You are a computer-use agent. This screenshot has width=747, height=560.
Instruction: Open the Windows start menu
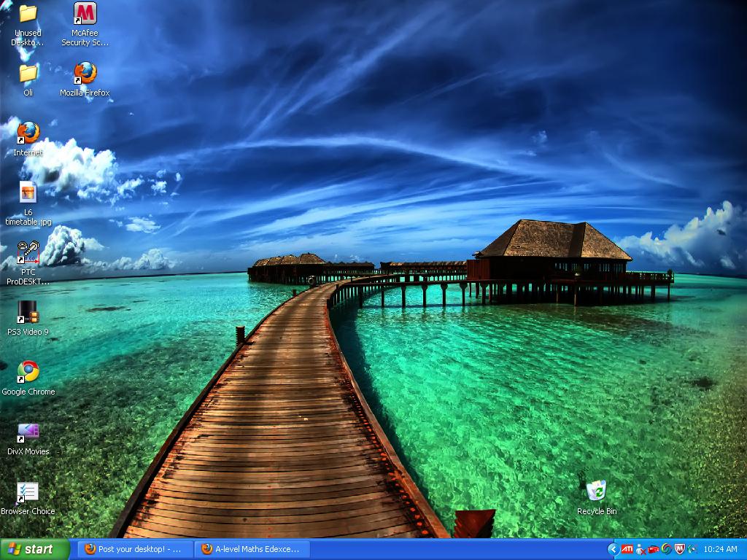pos(35,549)
